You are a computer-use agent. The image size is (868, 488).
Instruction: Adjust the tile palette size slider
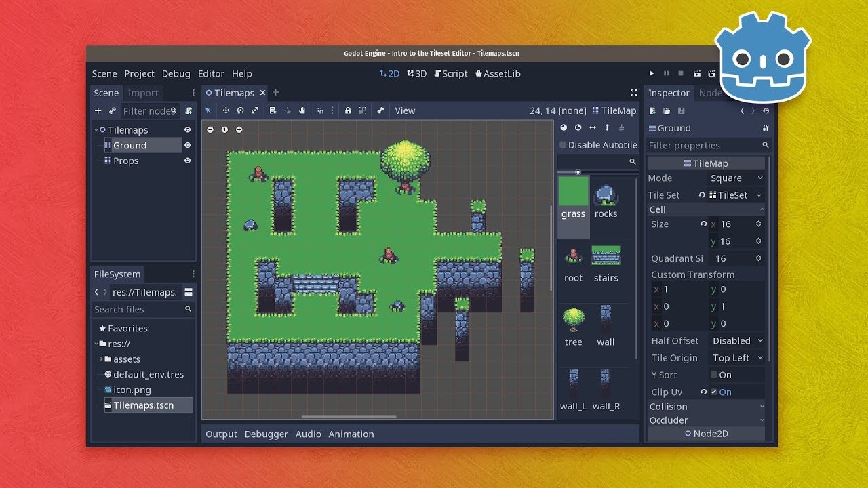click(578, 172)
